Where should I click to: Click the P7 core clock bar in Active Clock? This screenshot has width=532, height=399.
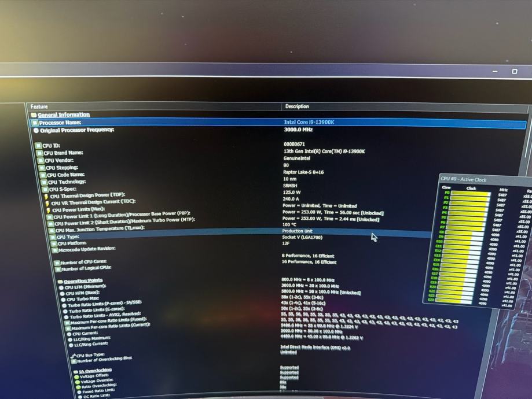[x=465, y=228]
